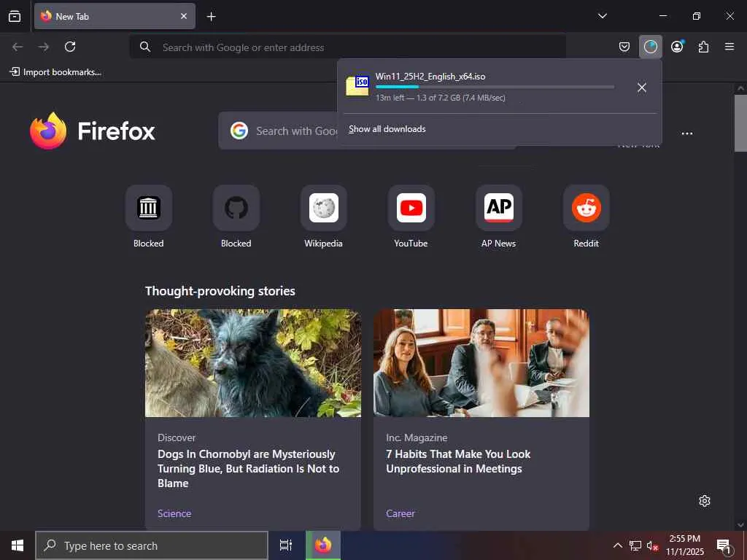
Task: Go back with the back arrow
Action: tap(18, 47)
